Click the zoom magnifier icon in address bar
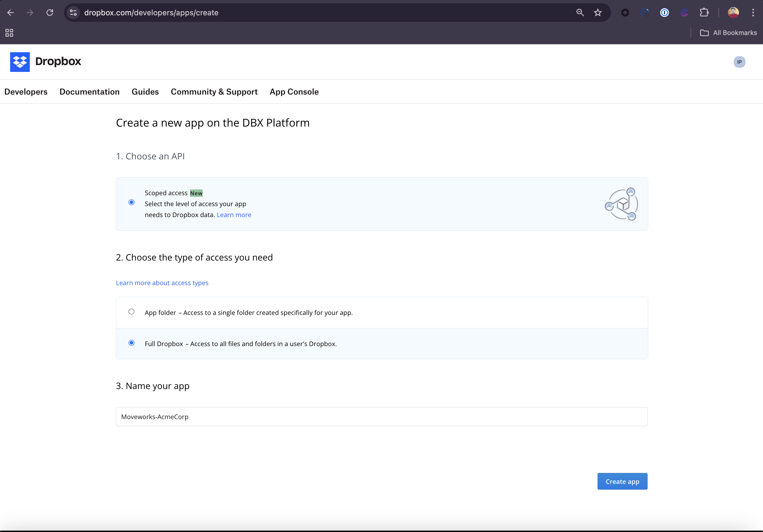Viewport: 763px width, 532px height. point(580,13)
